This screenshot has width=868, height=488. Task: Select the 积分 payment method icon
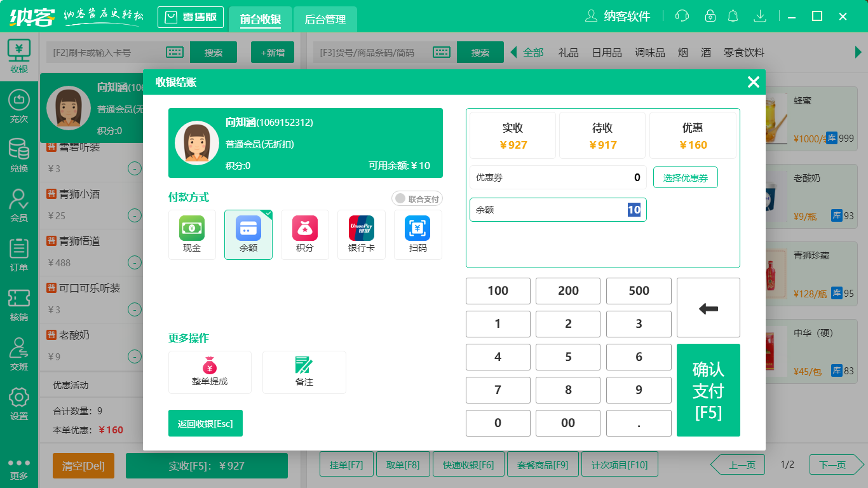coord(305,234)
